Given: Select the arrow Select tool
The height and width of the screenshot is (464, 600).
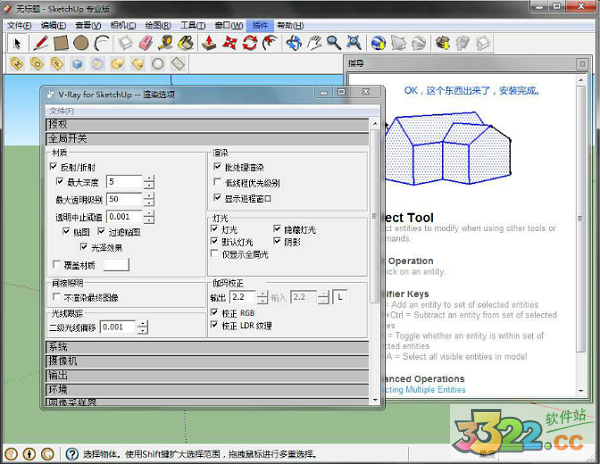Looking at the screenshot, I should pos(16,43).
